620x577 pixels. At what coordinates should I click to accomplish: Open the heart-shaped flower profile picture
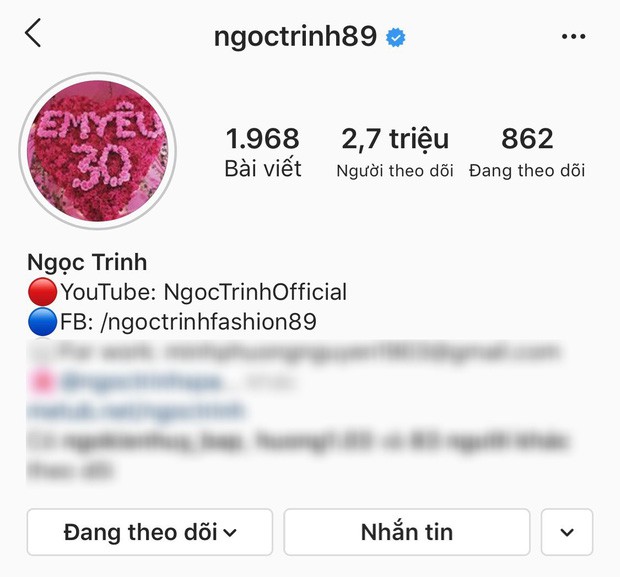[98, 151]
